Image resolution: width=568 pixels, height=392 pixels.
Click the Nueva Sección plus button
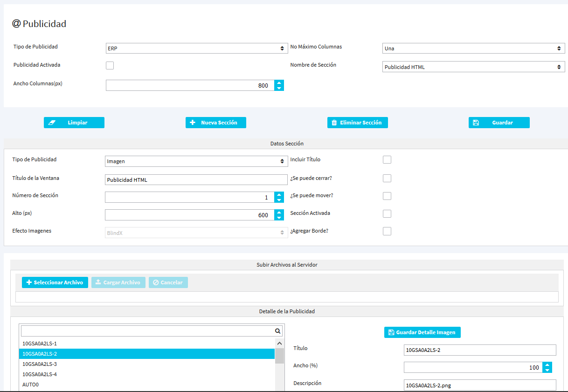click(x=215, y=123)
